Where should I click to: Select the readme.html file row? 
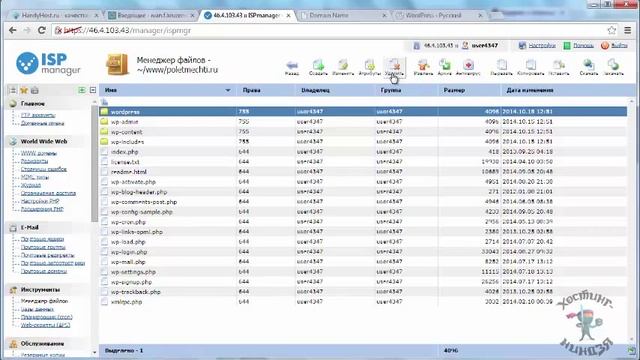[363, 171]
